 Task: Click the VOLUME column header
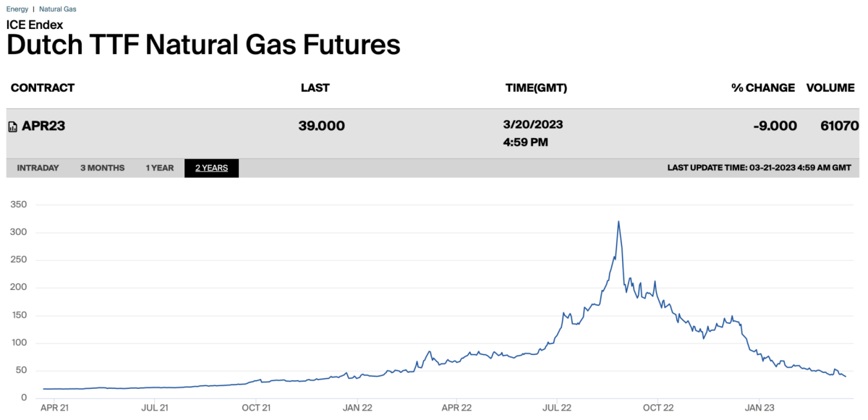tap(830, 88)
